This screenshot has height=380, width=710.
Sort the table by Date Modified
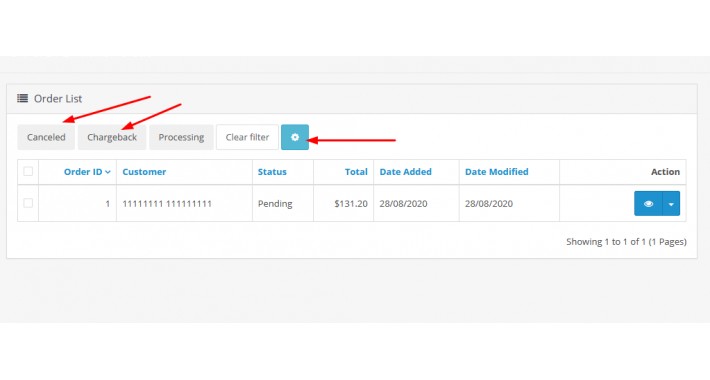(x=497, y=172)
